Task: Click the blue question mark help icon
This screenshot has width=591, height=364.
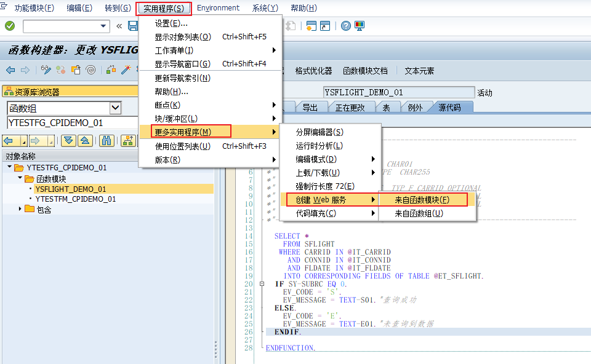Action: point(345,26)
